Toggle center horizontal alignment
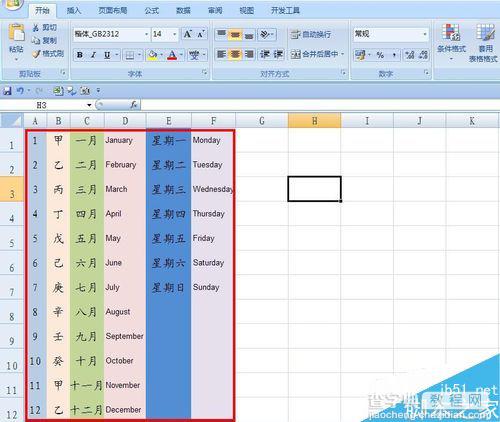This screenshot has width=500, height=422. pos(235,54)
